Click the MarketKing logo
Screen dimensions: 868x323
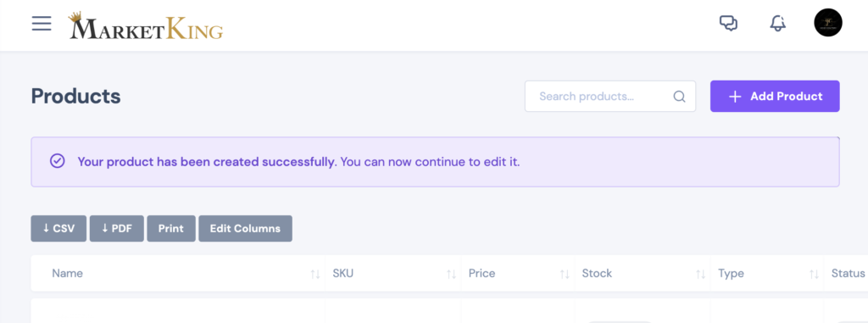point(146,25)
